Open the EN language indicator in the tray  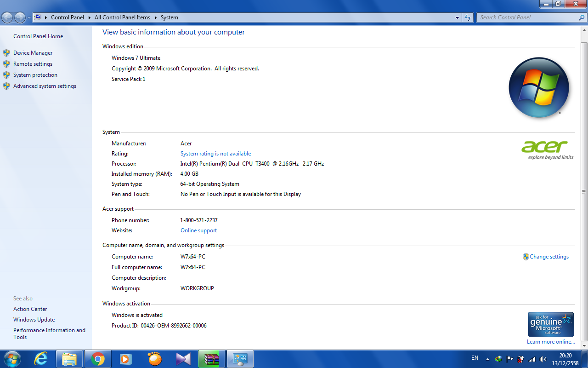pos(475,358)
